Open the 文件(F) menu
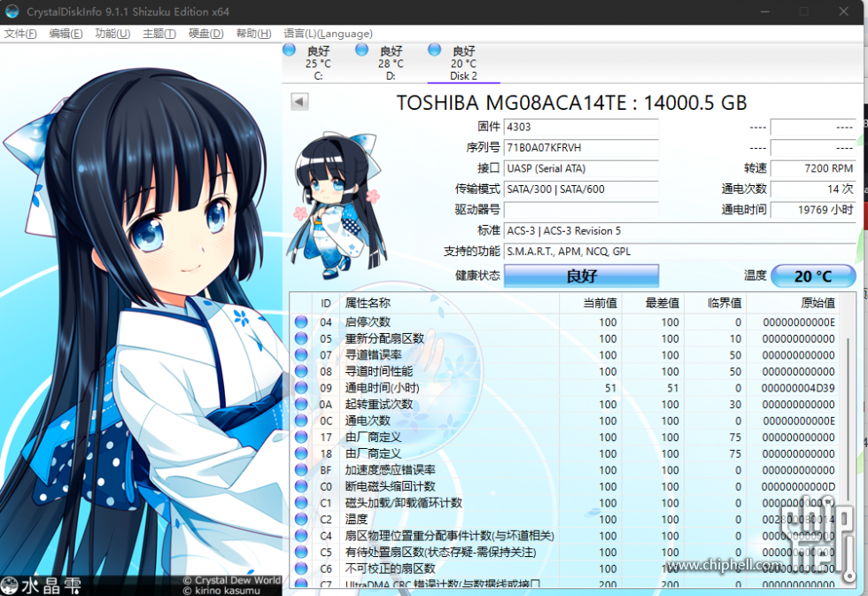Screen dimensions: 868x596 (x=20, y=34)
